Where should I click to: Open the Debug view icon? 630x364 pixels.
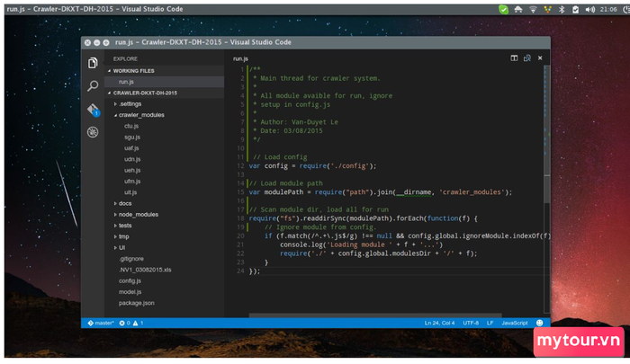coord(93,132)
